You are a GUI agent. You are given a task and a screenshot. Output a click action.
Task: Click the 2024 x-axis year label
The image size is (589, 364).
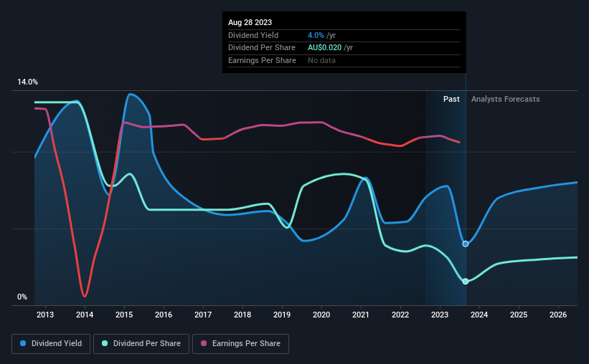pos(479,315)
